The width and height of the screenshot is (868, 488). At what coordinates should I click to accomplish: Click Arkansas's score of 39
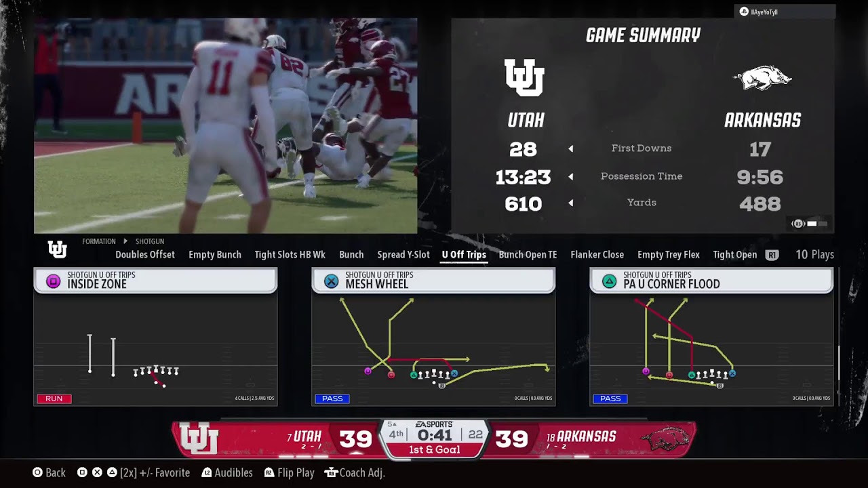tap(511, 439)
